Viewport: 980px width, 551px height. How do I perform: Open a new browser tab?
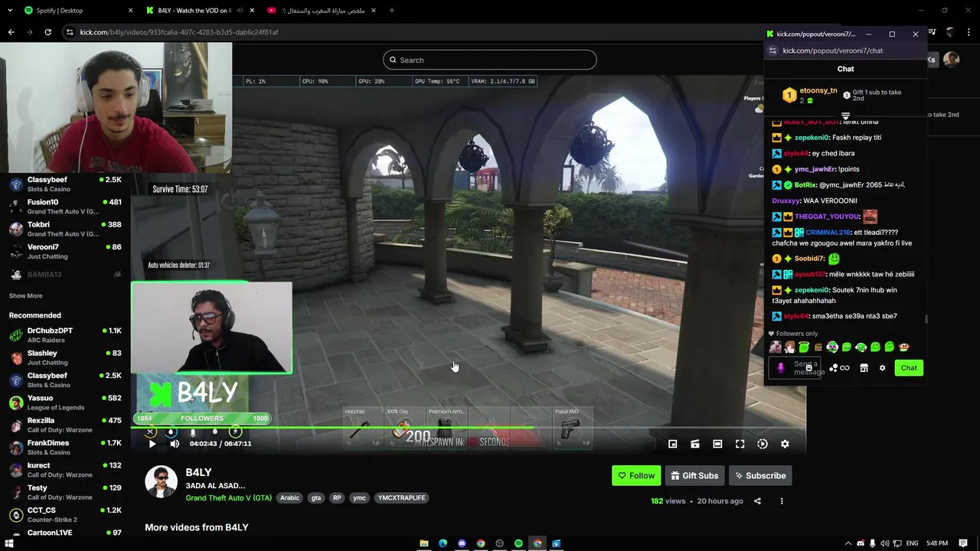point(392,11)
